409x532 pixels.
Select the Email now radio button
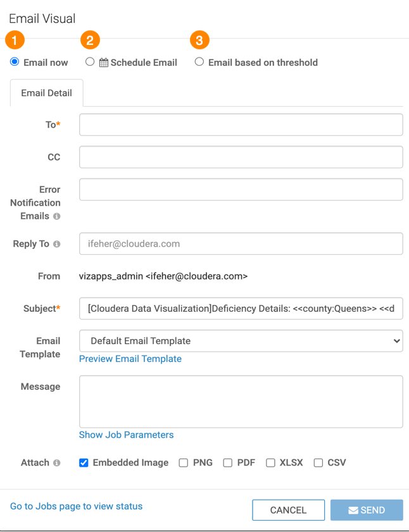tap(15, 62)
